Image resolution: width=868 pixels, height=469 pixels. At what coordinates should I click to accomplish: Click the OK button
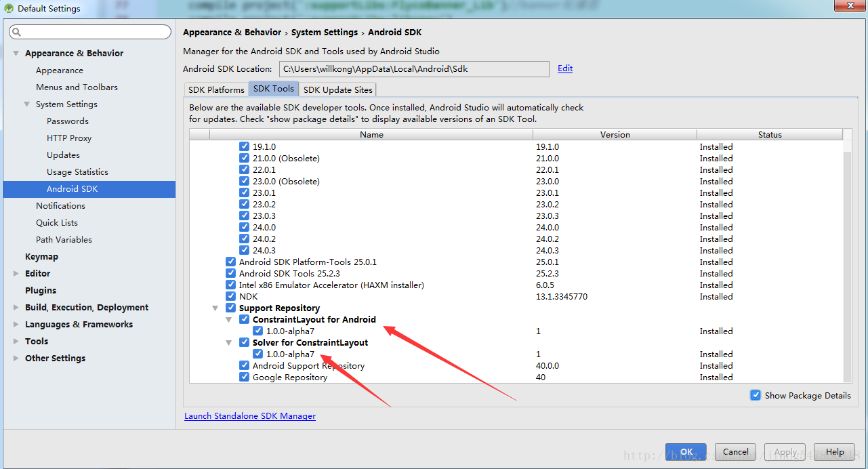[x=686, y=451]
